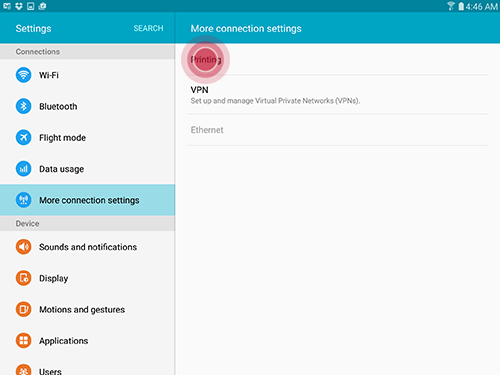Tap the first notification icon in status bar

click(x=7, y=6)
